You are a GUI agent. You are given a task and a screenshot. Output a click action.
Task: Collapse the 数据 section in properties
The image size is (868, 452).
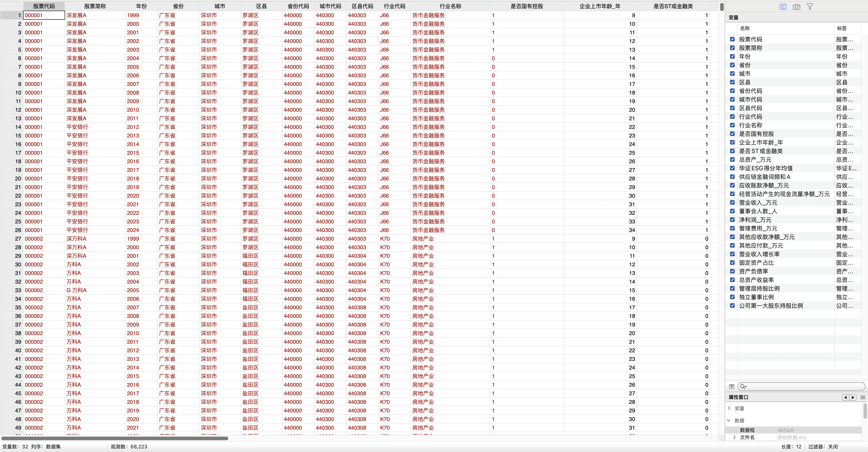[729, 420]
